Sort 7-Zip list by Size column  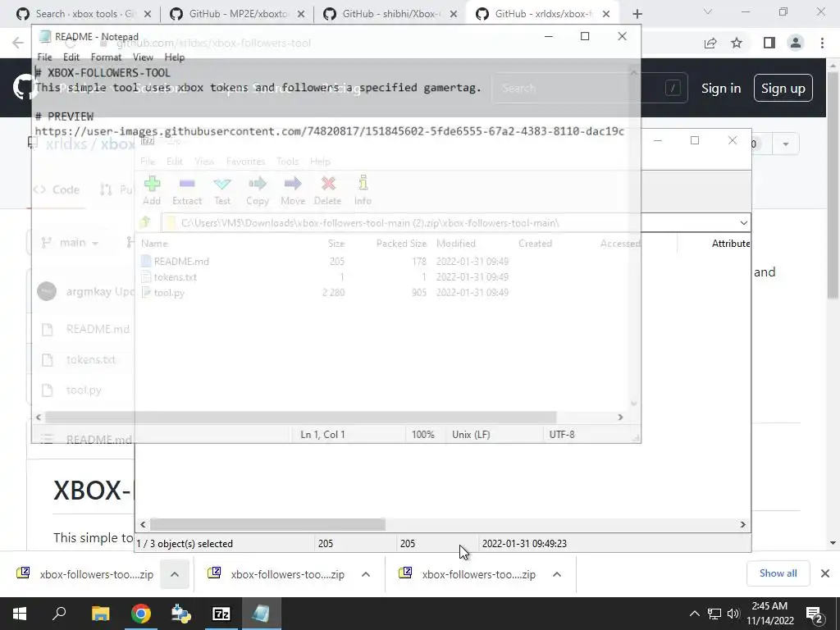click(336, 243)
